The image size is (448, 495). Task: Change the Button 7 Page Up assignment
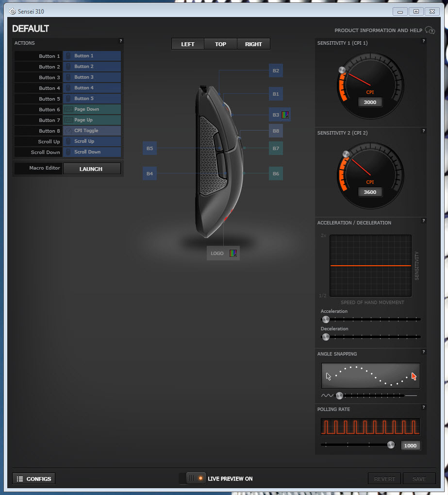[92, 120]
